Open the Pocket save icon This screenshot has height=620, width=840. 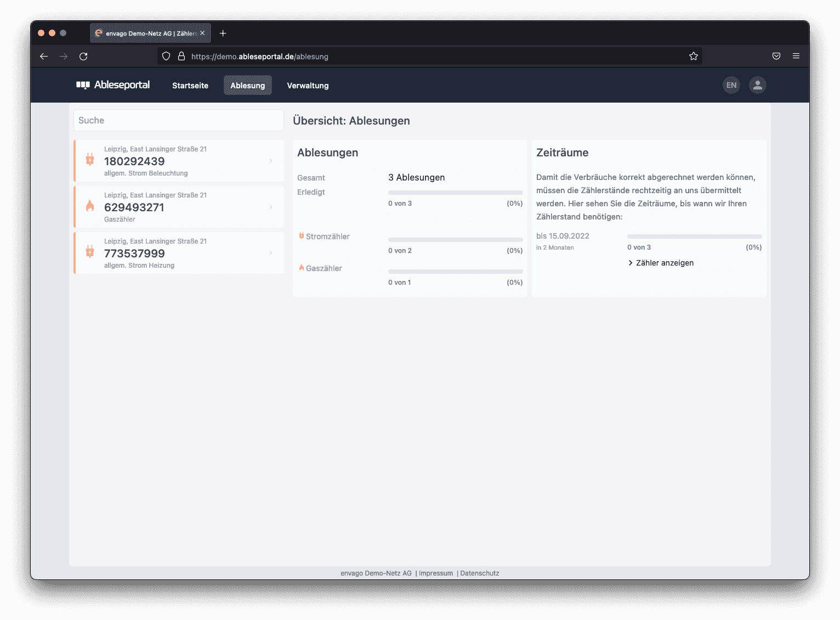tap(776, 56)
